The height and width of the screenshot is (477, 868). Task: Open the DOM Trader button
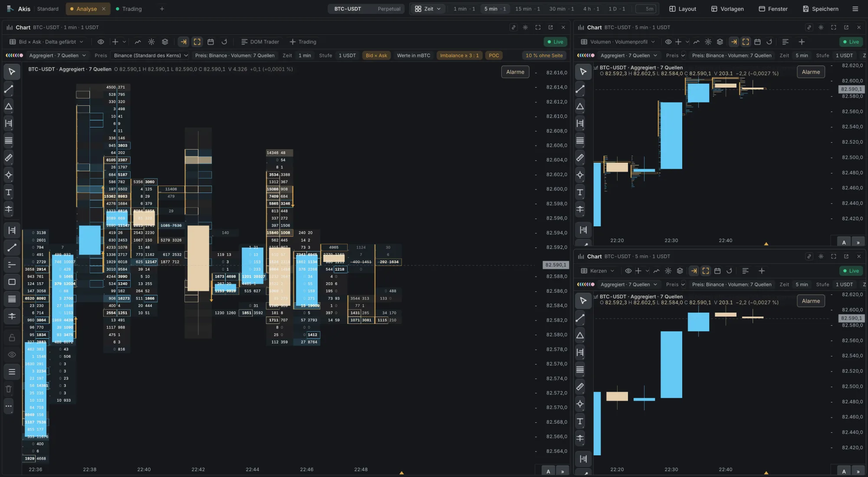tap(260, 42)
